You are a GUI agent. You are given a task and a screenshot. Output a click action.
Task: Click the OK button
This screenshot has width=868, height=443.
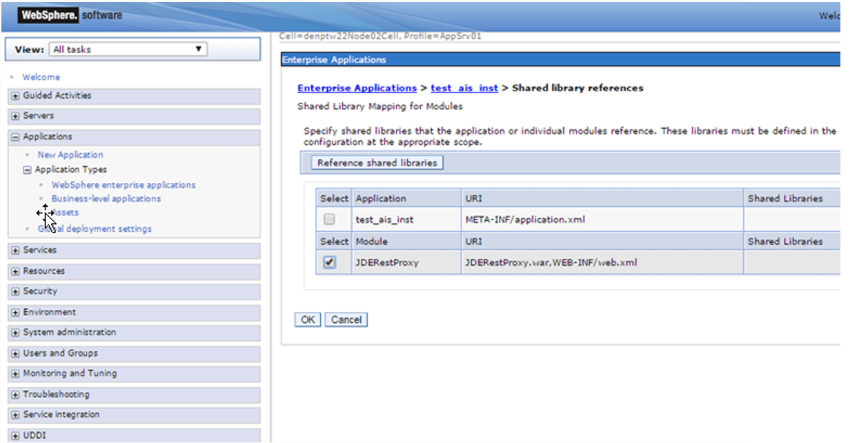pyautogui.click(x=308, y=319)
